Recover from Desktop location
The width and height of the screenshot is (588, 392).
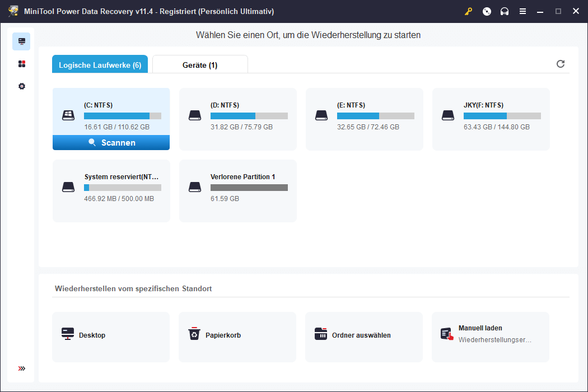coord(111,337)
